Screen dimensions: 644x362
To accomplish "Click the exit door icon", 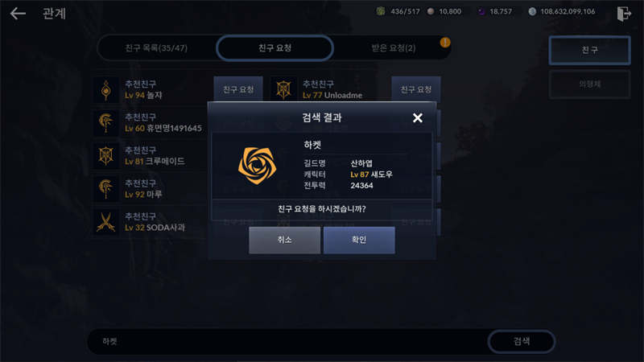I will click(624, 14).
